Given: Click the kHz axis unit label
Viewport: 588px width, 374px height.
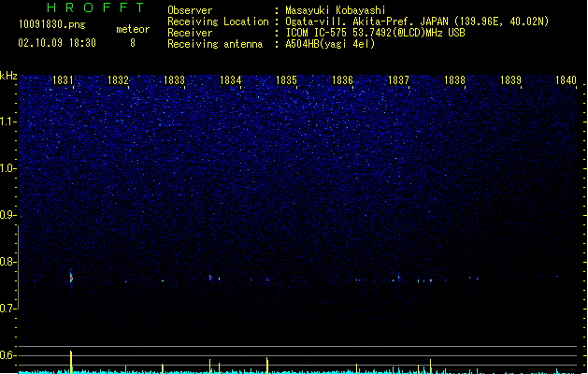Looking at the screenshot, I should [8, 76].
